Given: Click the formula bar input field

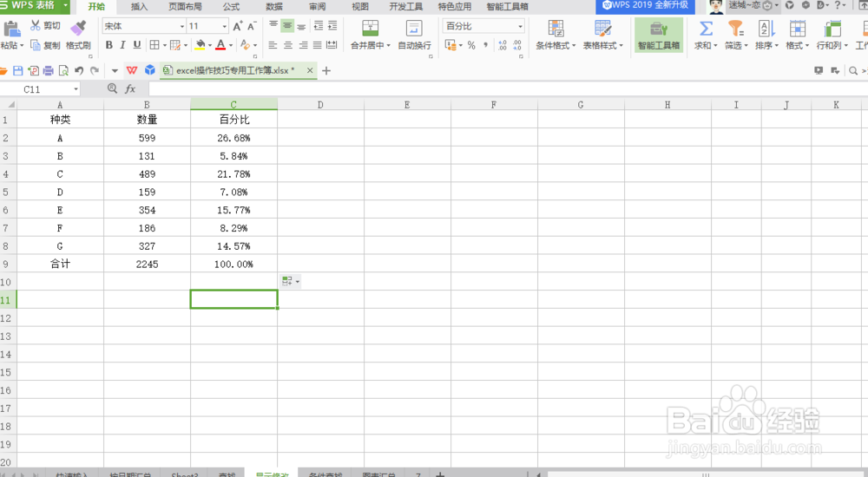Looking at the screenshot, I should click(507, 88).
